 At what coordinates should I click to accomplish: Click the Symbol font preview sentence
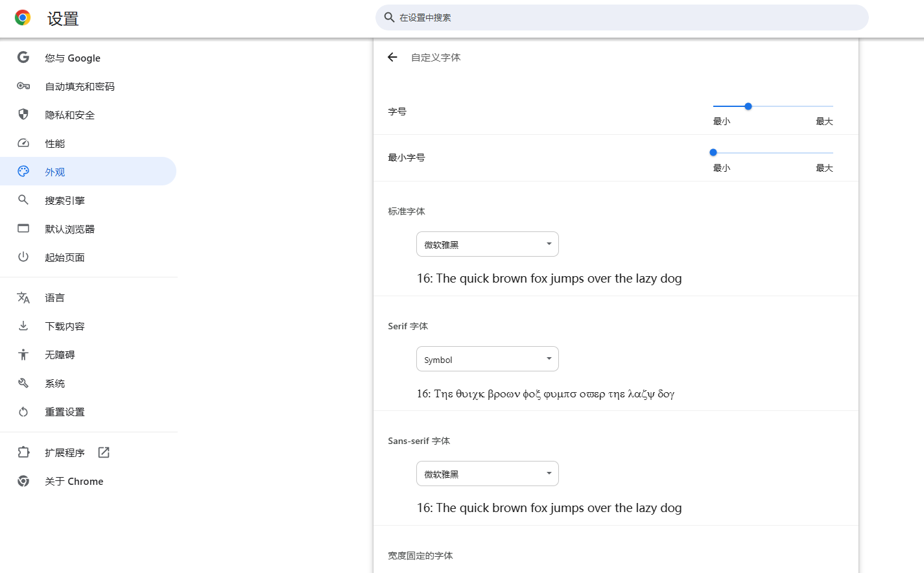tap(545, 393)
